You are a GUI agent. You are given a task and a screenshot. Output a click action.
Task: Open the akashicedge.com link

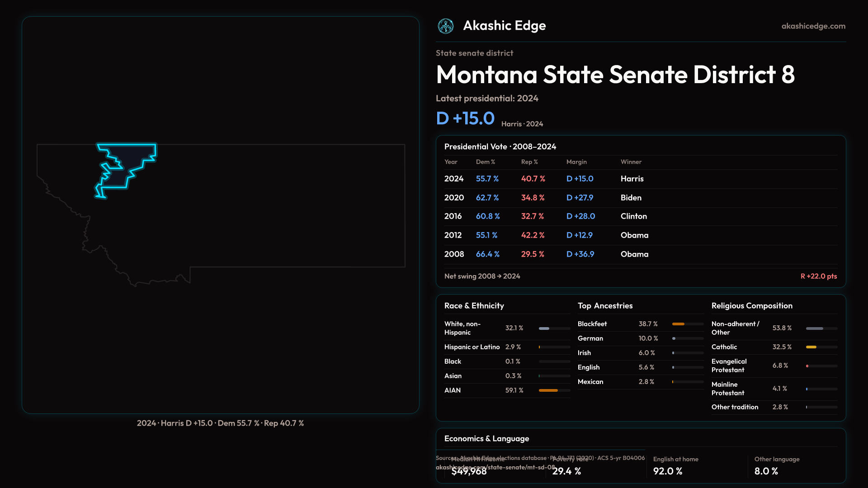point(813,26)
